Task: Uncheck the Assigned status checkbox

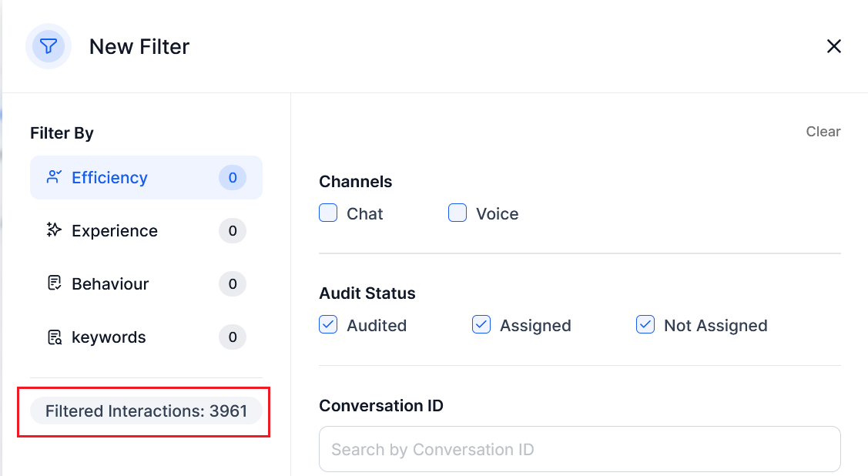Action: point(481,325)
